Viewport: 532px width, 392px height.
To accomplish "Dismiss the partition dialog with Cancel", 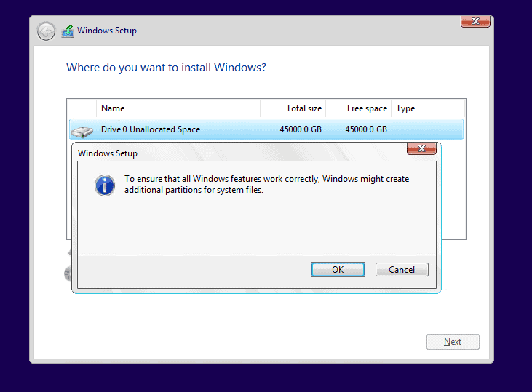I will click(402, 270).
